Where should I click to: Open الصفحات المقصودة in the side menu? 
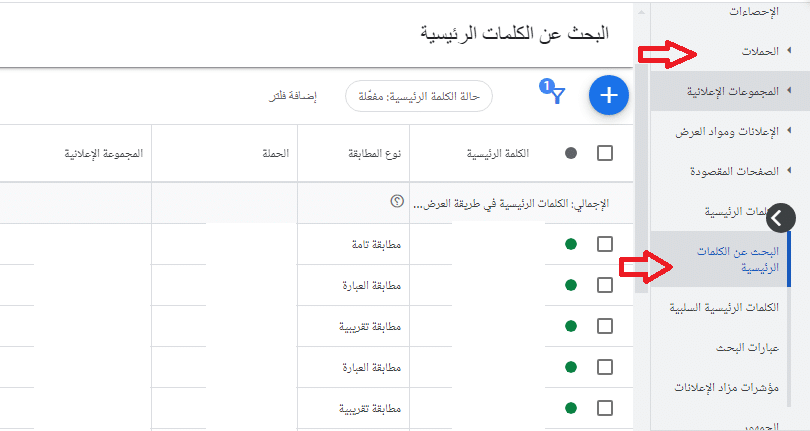pyautogui.click(x=734, y=171)
